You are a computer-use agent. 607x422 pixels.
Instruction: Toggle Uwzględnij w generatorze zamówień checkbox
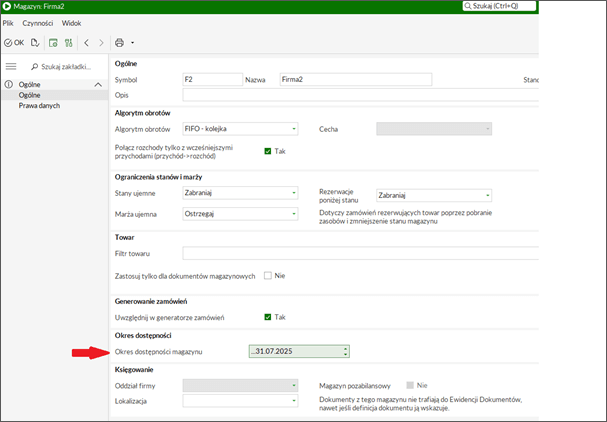click(268, 317)
